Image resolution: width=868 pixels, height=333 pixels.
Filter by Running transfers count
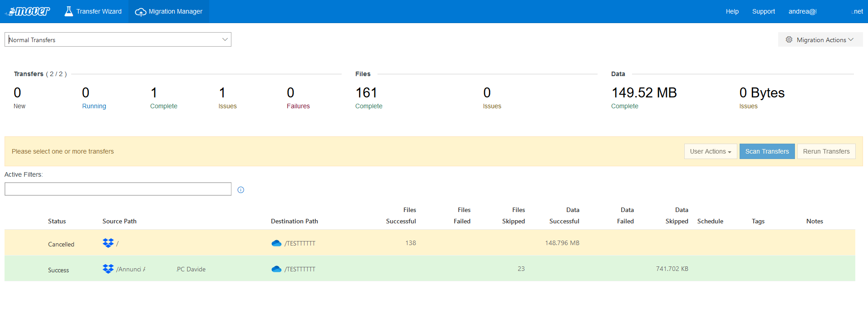(94, 98)
